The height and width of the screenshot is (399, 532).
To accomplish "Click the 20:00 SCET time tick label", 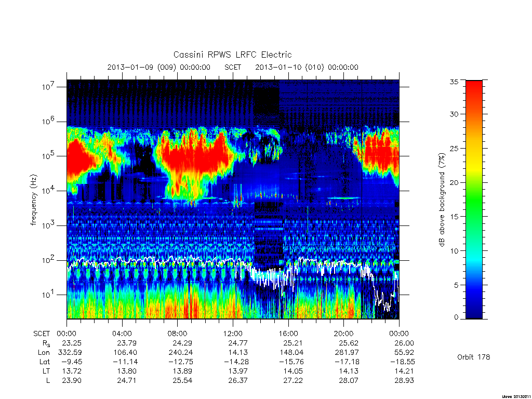I will 344,334.
